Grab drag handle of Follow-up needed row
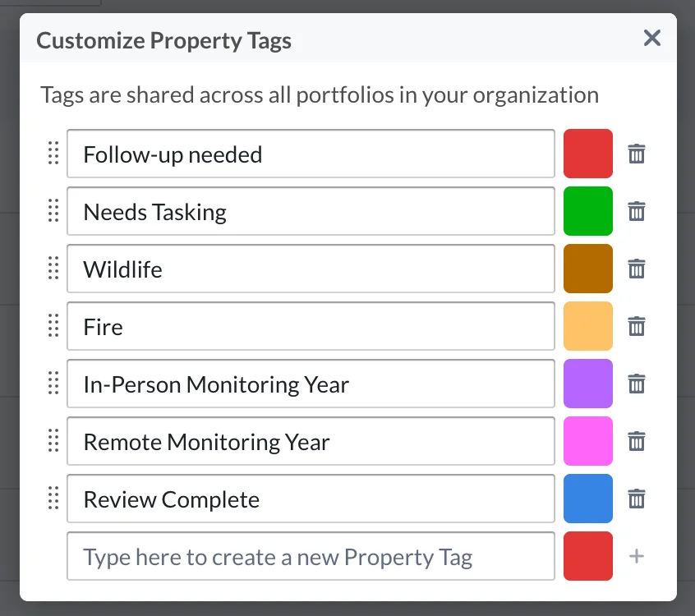695x616 pixels. click(x=53, y=153)
